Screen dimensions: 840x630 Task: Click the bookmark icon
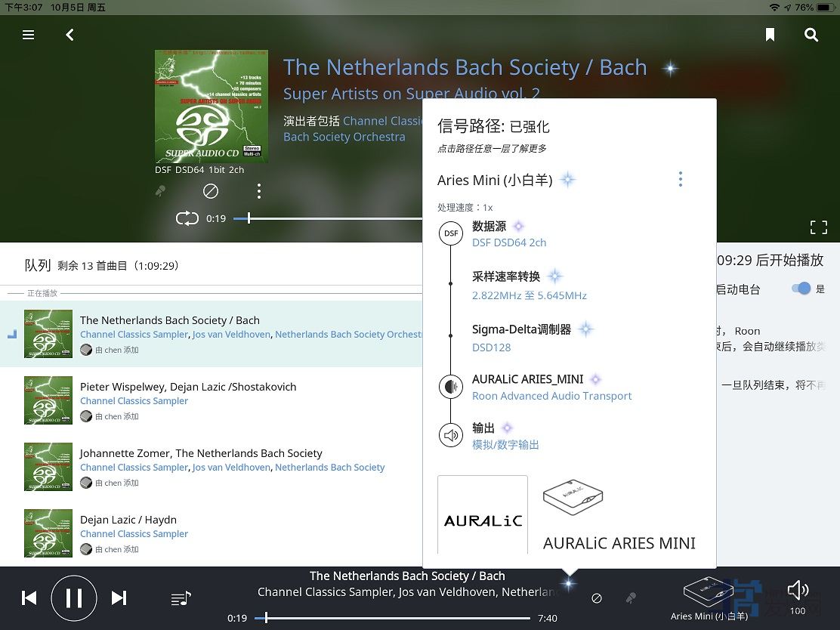pyautogui.click(x=770, y=35)
